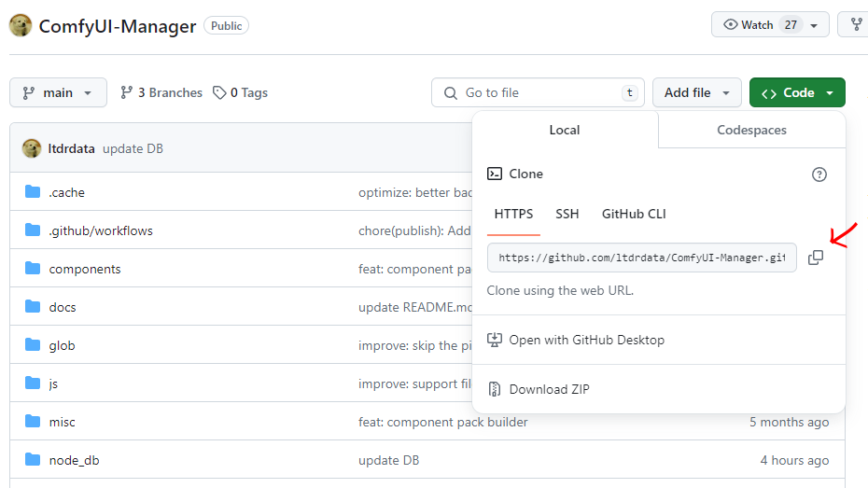868x488 pixels.
Task: Select the HTTPS clone tab
Action: (x=513, y=214)
